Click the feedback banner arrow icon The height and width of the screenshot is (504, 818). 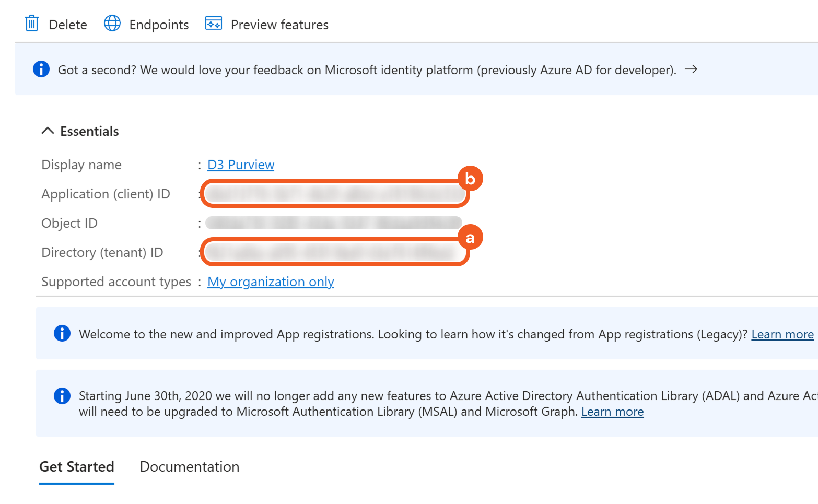click(x=691, y=69)
